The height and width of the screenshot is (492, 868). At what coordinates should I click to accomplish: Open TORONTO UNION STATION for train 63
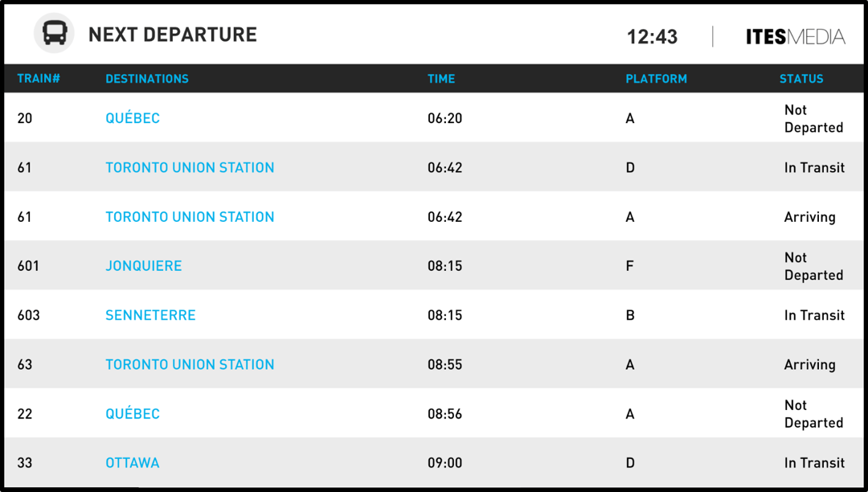pyautogui.click(x=190, y=364)
